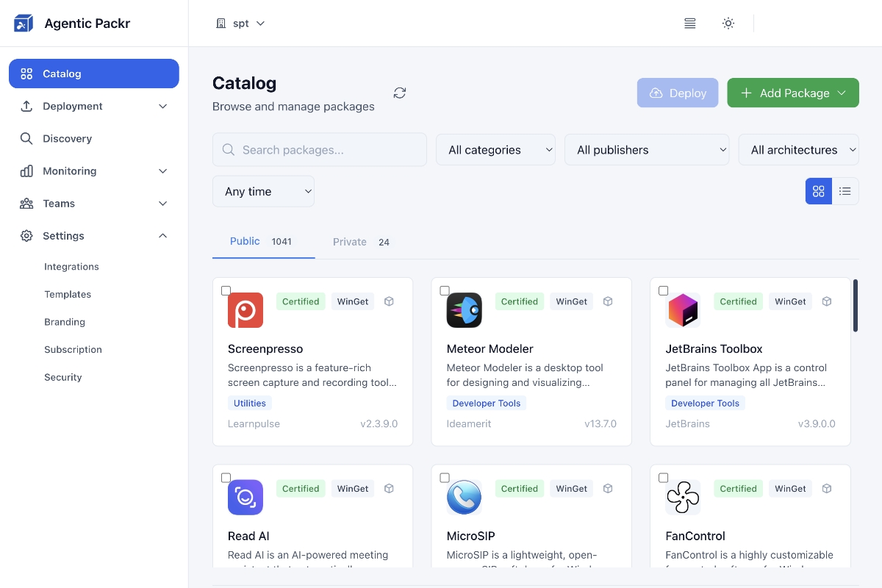Expand the Deployment sidebar section

pyautogui.click(x=94, y=106)
